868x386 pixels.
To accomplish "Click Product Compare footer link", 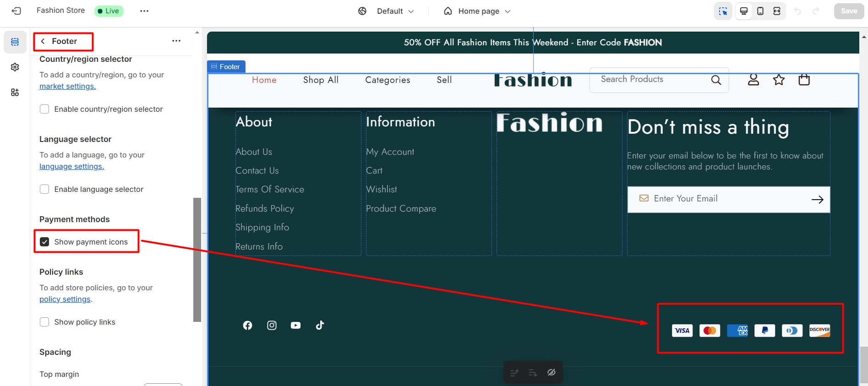I will 401,208.
